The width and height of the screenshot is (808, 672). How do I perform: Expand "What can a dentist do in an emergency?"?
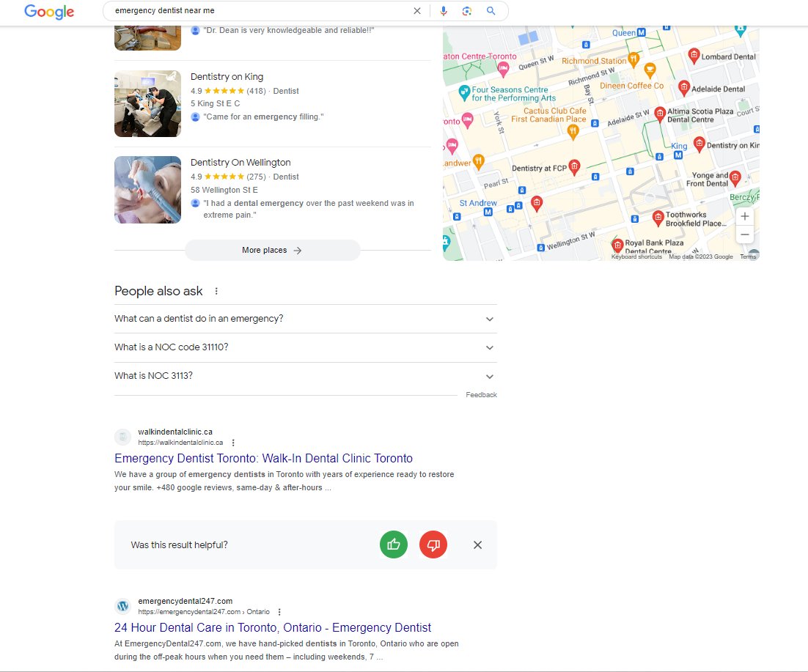coord(305,319)
